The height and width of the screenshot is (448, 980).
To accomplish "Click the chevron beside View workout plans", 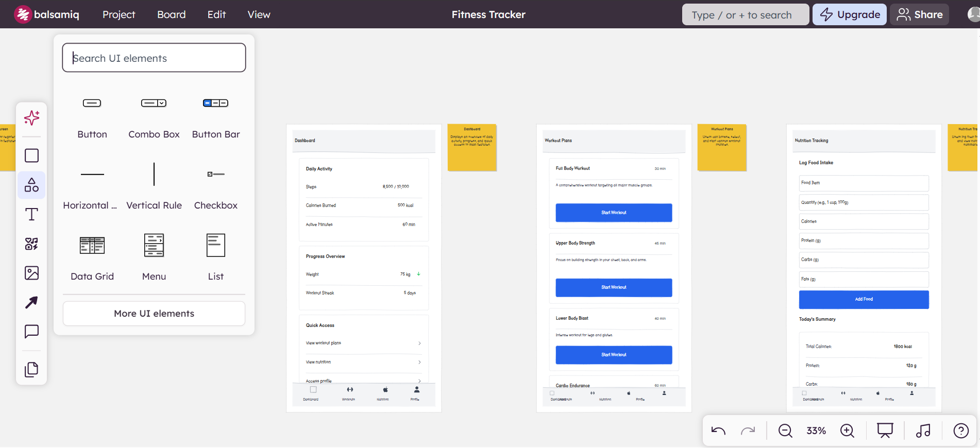I will 419,343.
